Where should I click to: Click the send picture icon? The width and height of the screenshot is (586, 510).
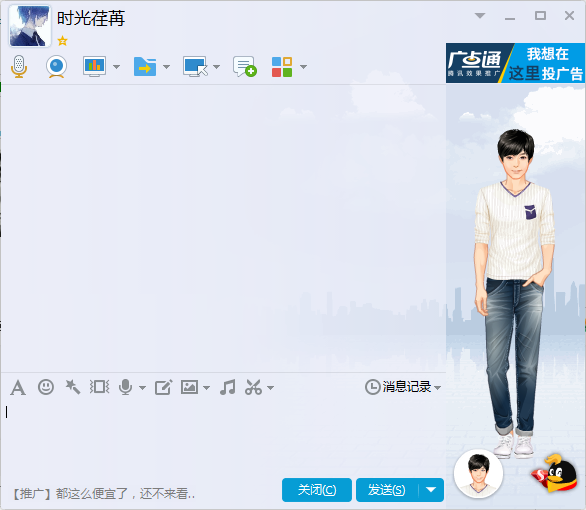[189, 387]
